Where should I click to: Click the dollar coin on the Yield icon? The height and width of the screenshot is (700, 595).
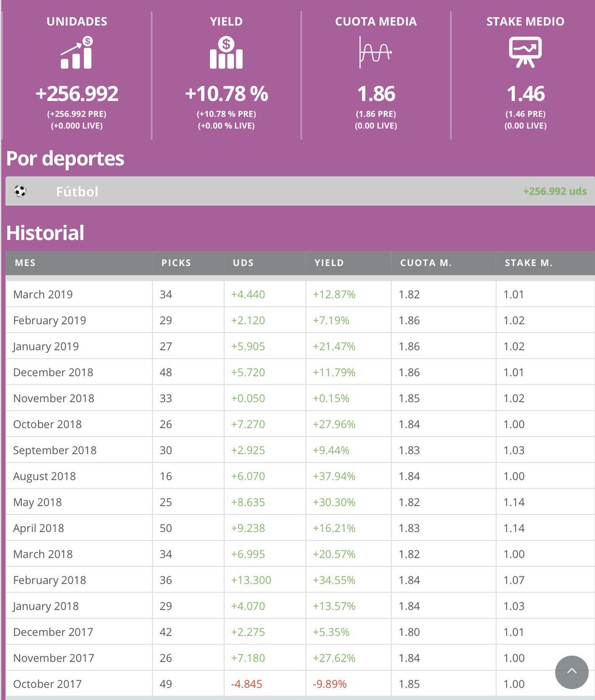click(226, 43)
